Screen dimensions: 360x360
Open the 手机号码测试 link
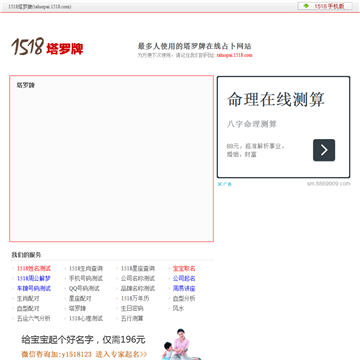pyautogui.click(x=86, y=278)
